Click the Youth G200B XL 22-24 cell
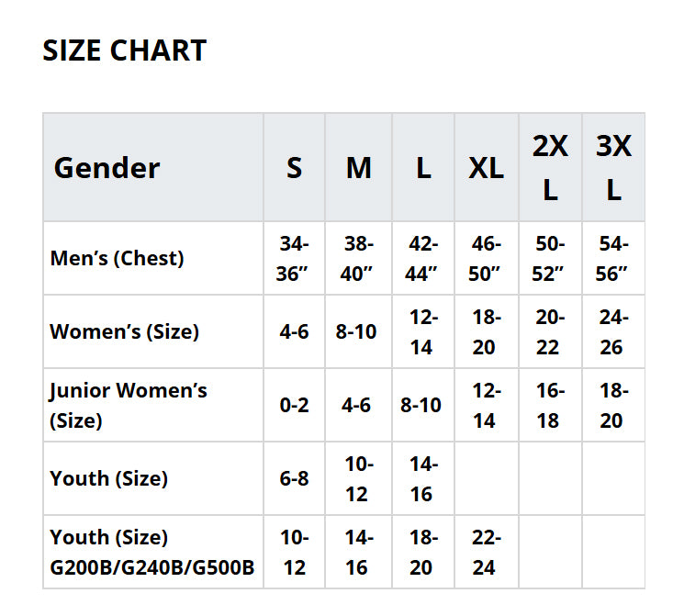 coord(485,552)
